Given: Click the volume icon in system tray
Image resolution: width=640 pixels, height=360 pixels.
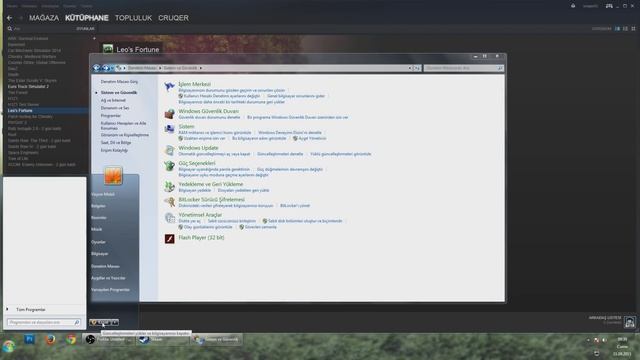Looking at the screenshot, I should coord(604,340).
